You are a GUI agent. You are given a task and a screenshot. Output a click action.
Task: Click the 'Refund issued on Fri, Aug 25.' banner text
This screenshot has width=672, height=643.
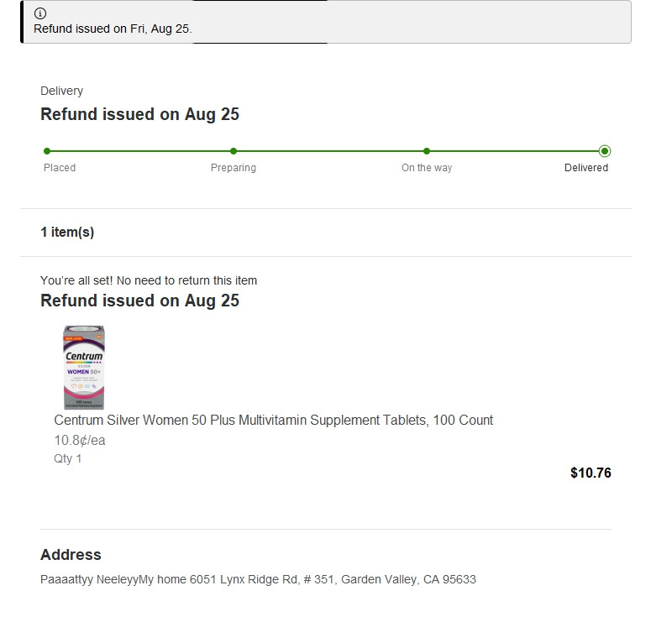(x=113, y=29)
